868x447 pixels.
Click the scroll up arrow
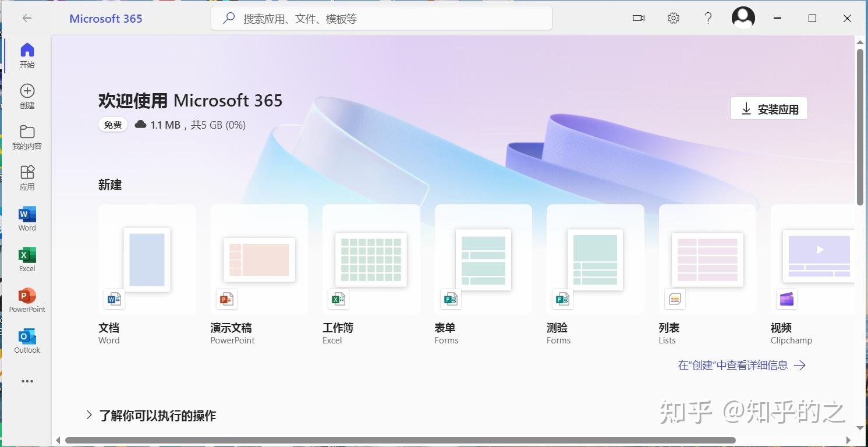(x=860, y=41)
